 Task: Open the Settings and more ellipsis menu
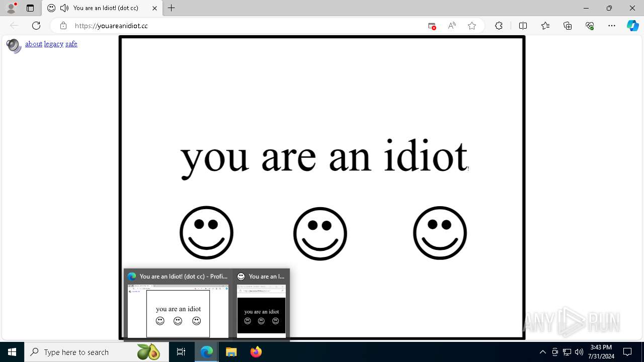(612, 26)
